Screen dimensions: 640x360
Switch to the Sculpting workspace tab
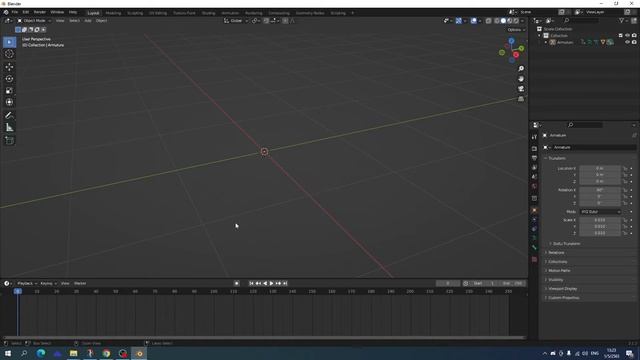(x=135, y=13)
